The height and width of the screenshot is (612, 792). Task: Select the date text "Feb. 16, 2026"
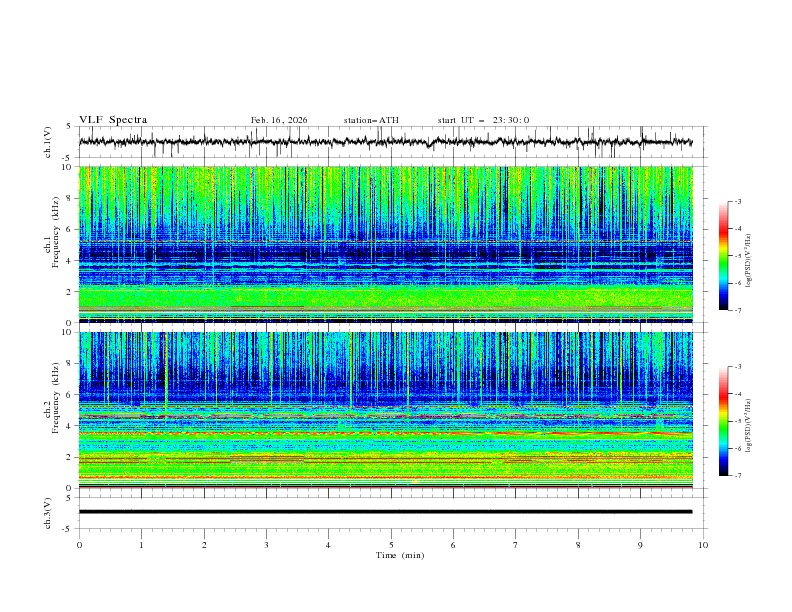(279, 120)
